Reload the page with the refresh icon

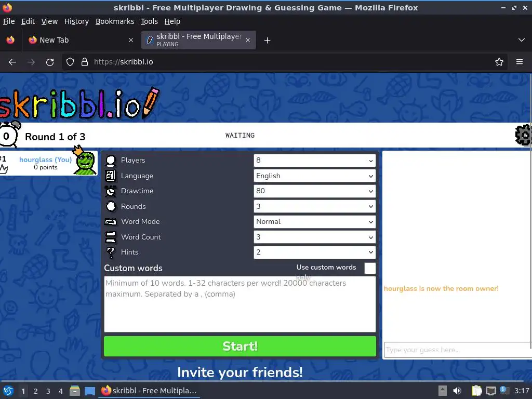(x=50, y=62)
